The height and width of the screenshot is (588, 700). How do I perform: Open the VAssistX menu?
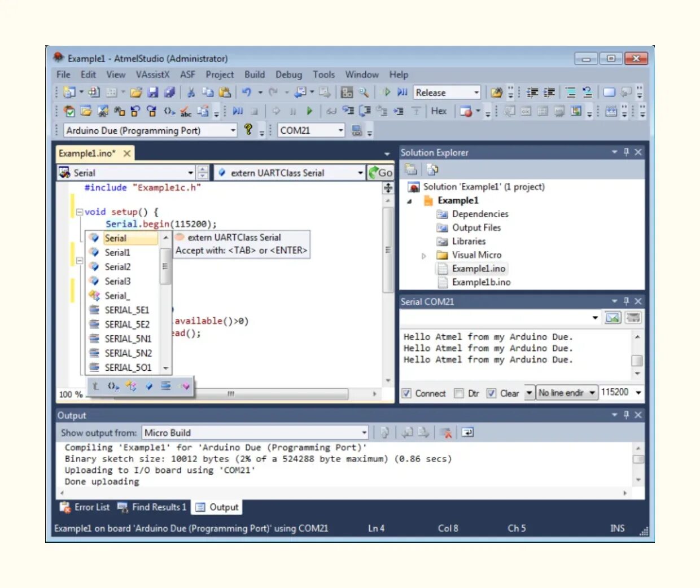pyautogui.click(x=152, y=74)
